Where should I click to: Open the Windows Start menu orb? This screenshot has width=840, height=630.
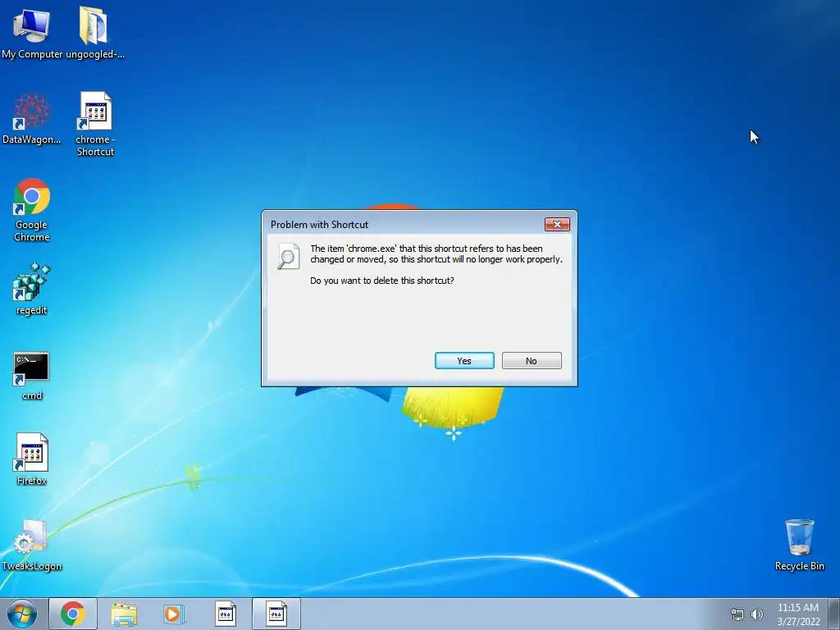pos(22,614)
